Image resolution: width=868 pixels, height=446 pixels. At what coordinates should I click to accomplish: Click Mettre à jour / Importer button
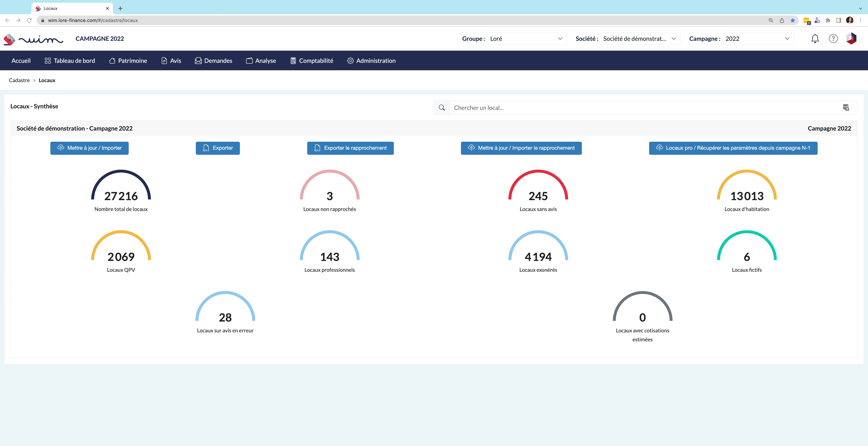pyautogui.click(x=89, y=148)
